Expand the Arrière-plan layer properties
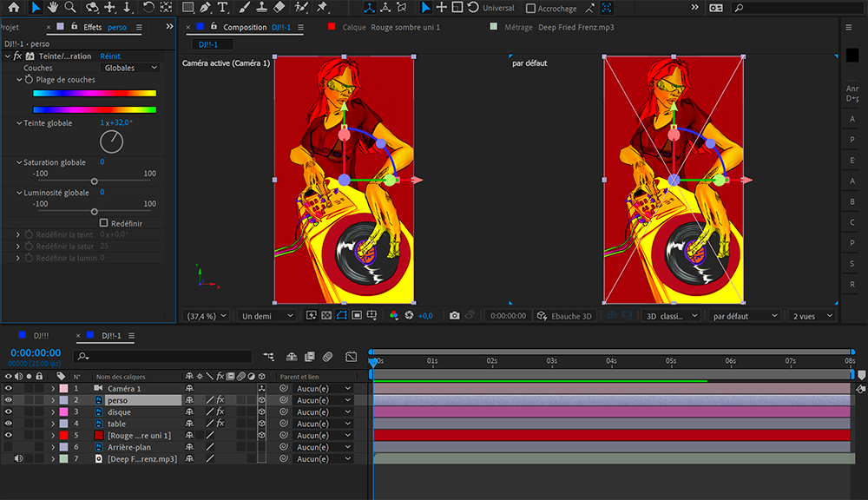868x500 pixels. pos(53,447)
